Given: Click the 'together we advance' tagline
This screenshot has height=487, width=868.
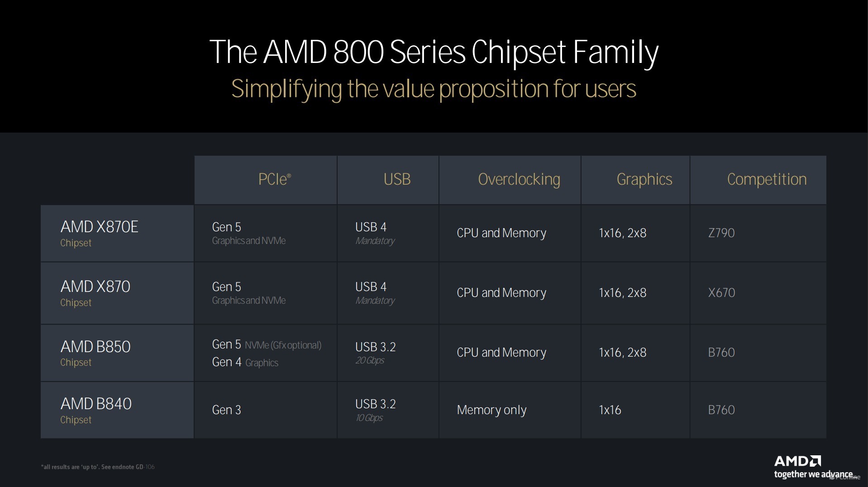Looking at the screenshot, I should (x=813, y=474).
